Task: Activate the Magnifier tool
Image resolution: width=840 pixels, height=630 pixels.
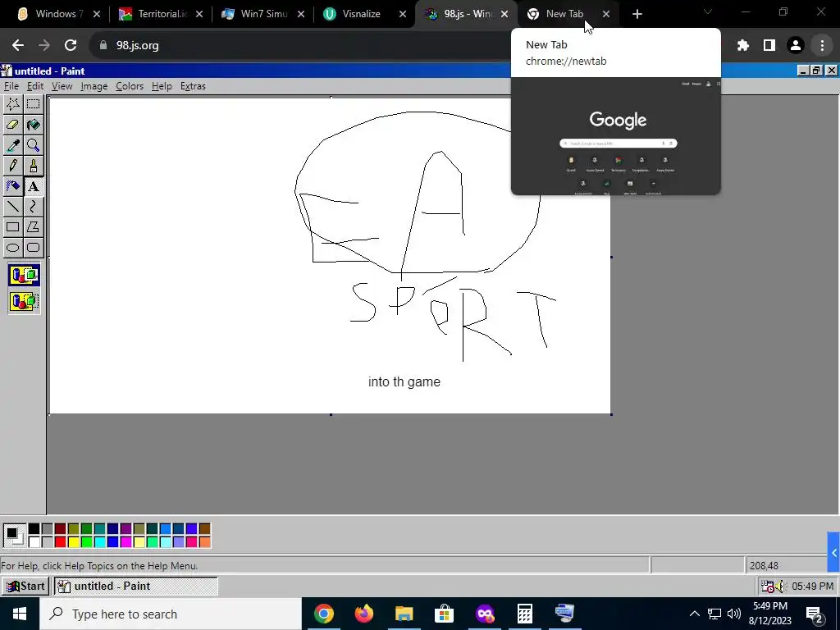Action: click(x=33, y=145)
